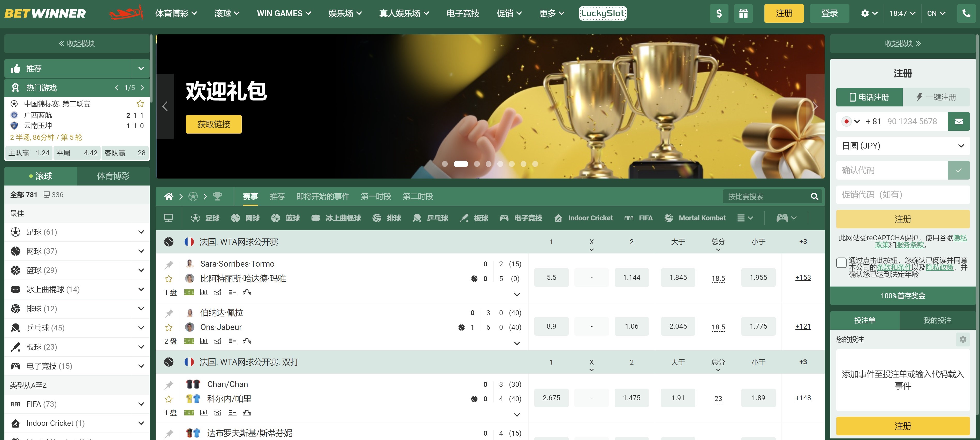Viewport: 980px width, 440px height.
Task: Open the 日圆 (JPY) currency dropdown
Action: coord(902,146)
